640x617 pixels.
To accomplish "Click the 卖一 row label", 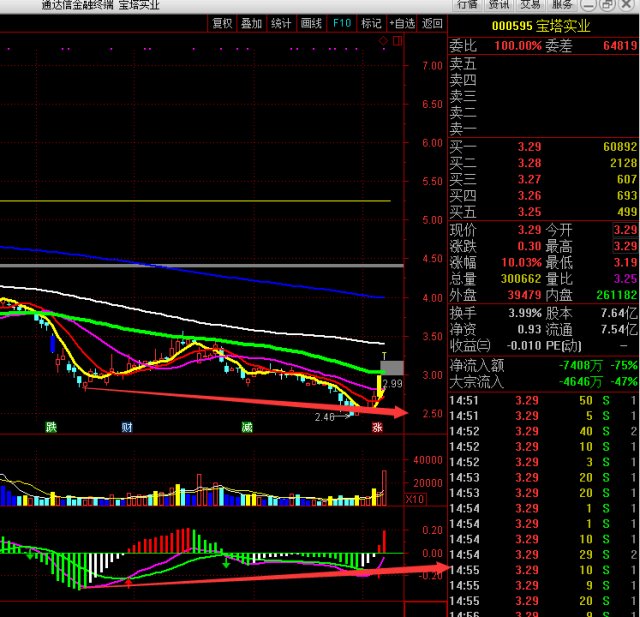I will coord(463,129).
